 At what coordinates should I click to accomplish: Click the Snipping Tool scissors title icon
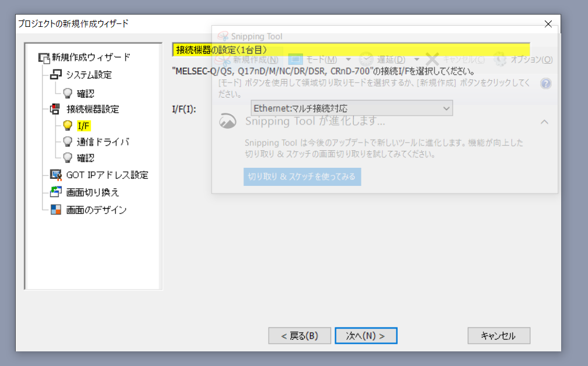[223, 36]
